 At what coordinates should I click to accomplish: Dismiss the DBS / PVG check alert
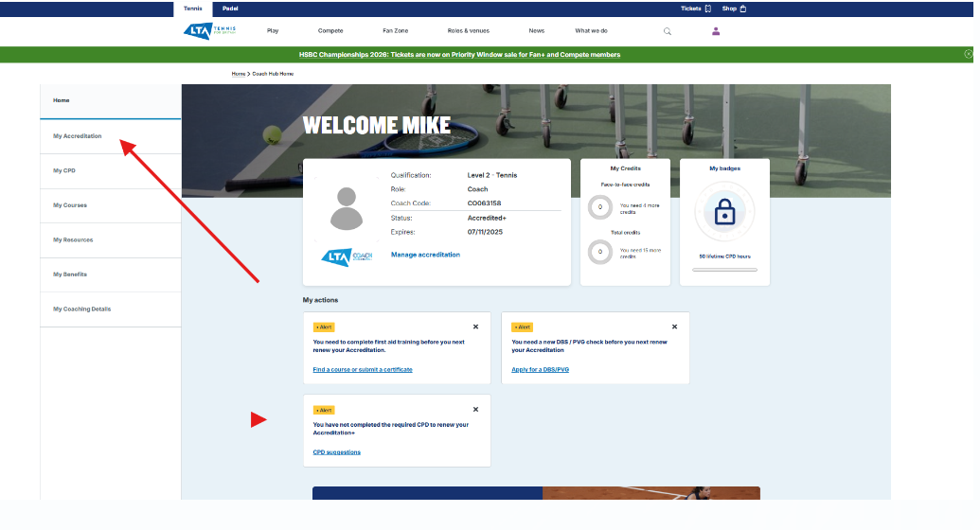[674, 327]
